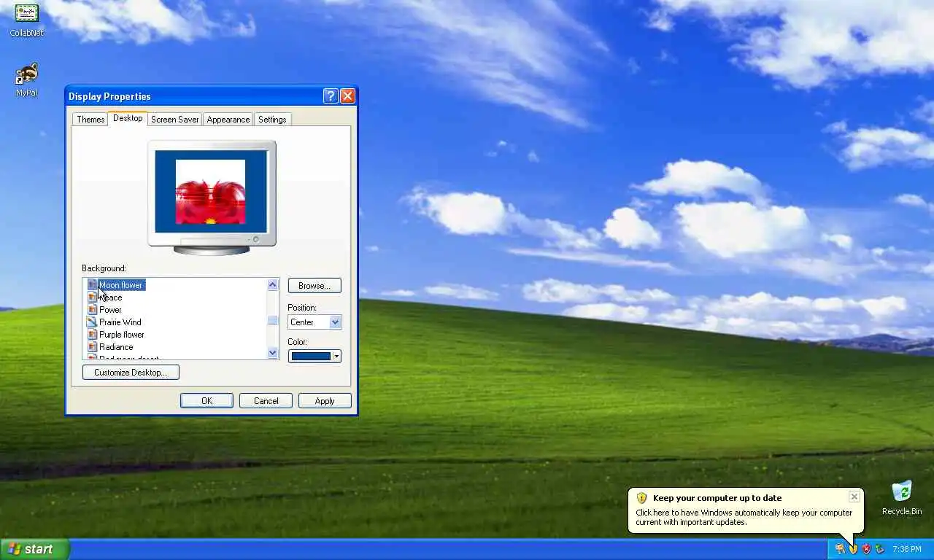Expand the Position dropdown showing Center
This screenshot has width=934, height=560.
pos(335,322)
